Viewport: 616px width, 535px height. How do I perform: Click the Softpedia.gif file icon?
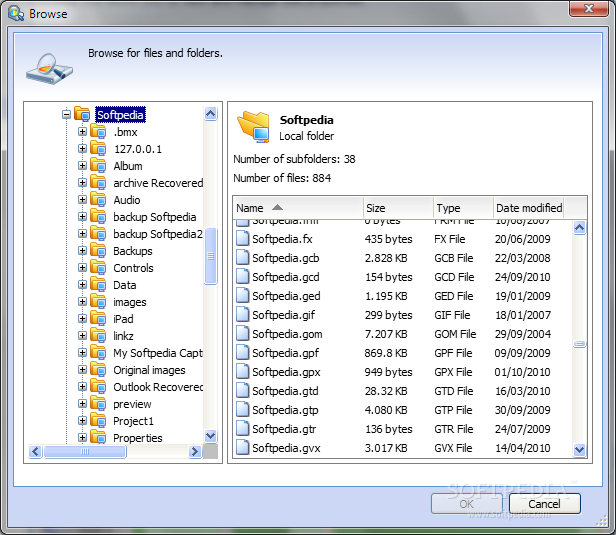click(x=243, y=315)
